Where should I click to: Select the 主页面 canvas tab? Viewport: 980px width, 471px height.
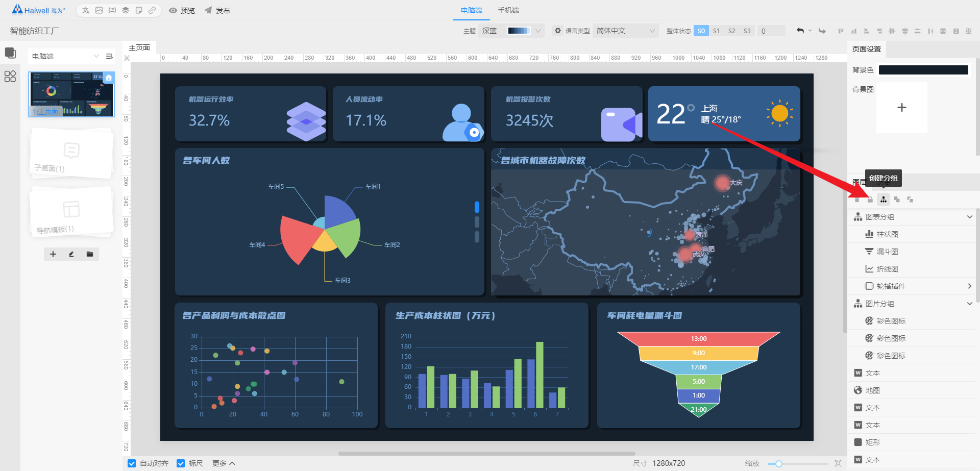(139, 47)
